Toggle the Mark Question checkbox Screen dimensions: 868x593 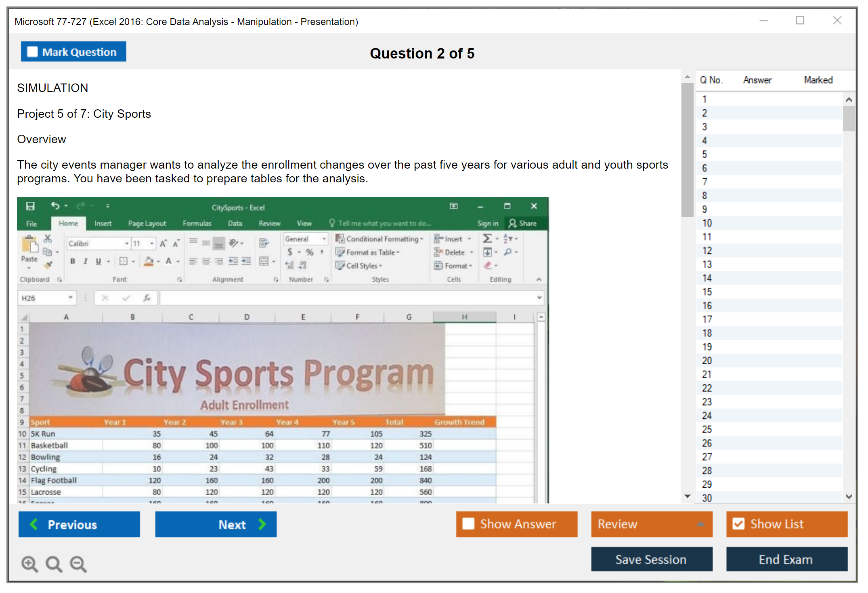(x=32, y=52)
